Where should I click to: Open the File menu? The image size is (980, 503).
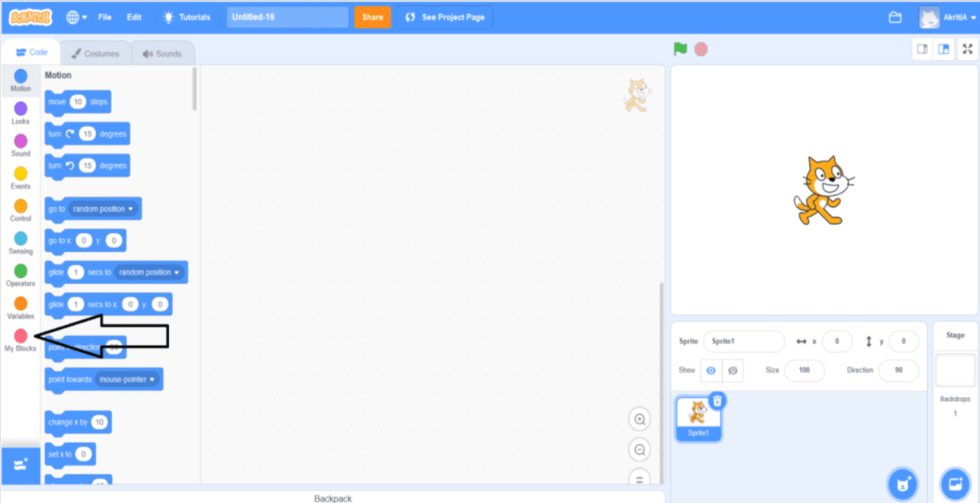coord(104,17)
